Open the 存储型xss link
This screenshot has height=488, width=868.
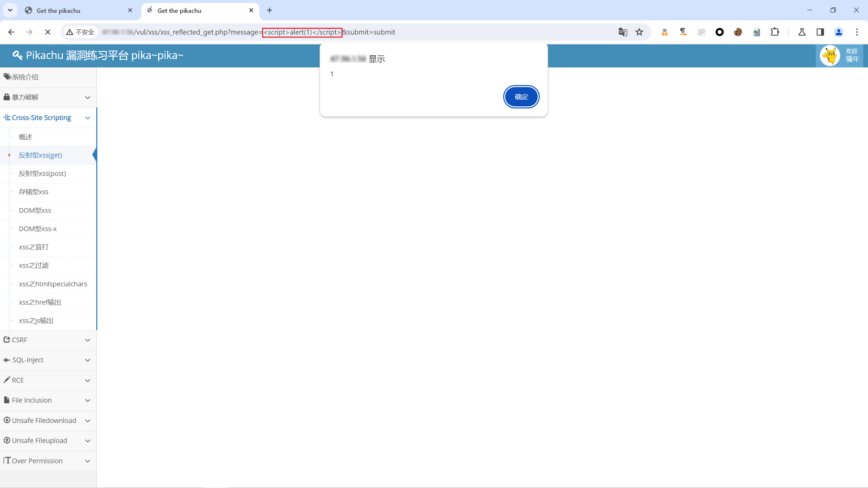coord(34,191)
